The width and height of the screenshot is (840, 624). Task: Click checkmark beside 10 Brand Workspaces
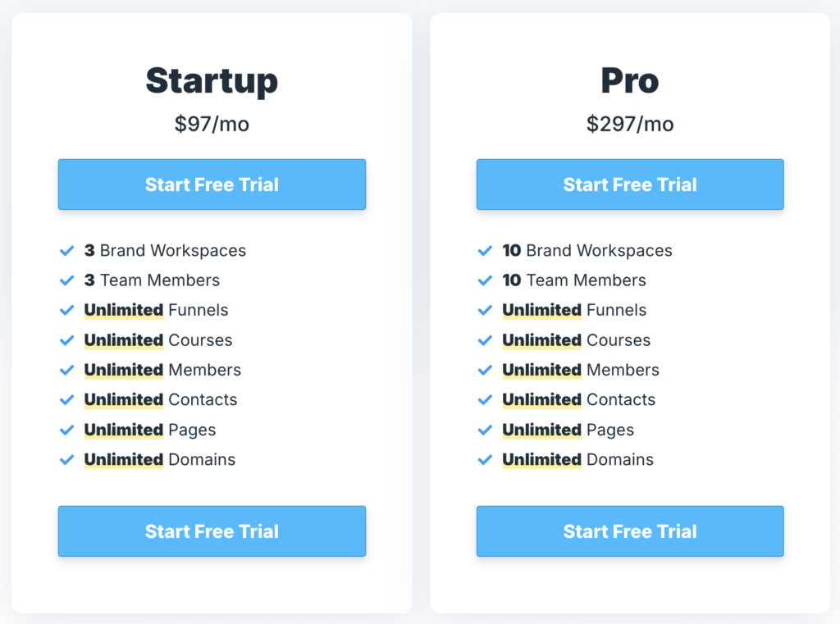[485, 251]
